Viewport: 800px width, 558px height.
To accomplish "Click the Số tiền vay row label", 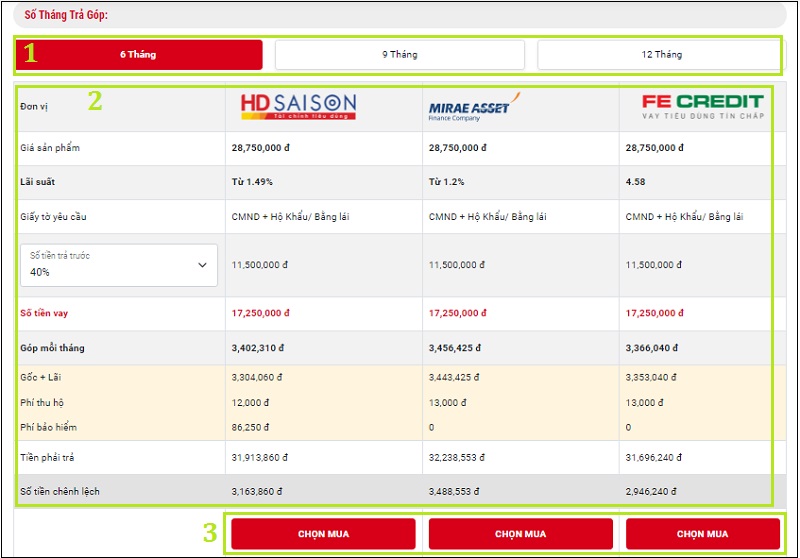I will pyautogui.click(x=44, y=313).
